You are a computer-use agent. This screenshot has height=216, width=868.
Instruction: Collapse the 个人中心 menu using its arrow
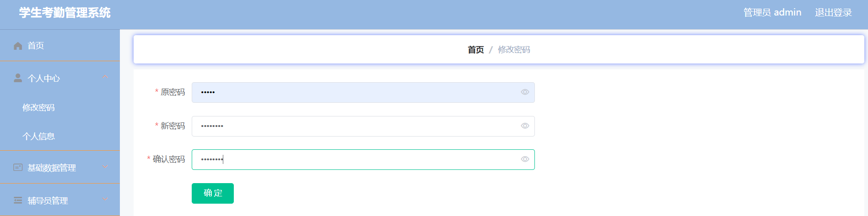(106, 78)
